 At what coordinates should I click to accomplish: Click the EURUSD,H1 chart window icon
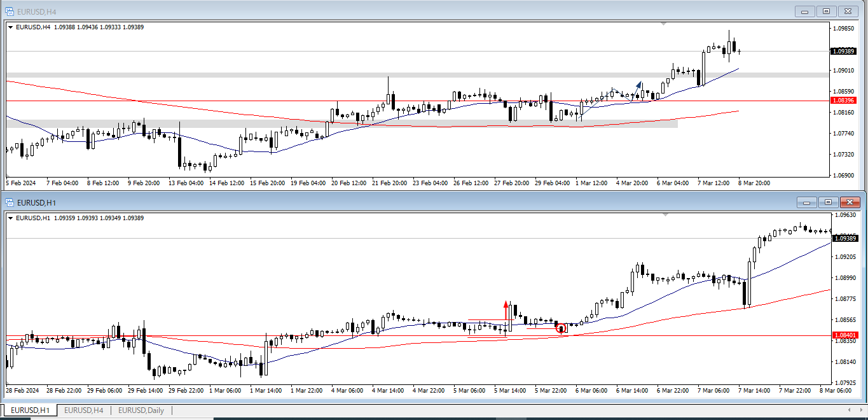(x=10, y=202)
